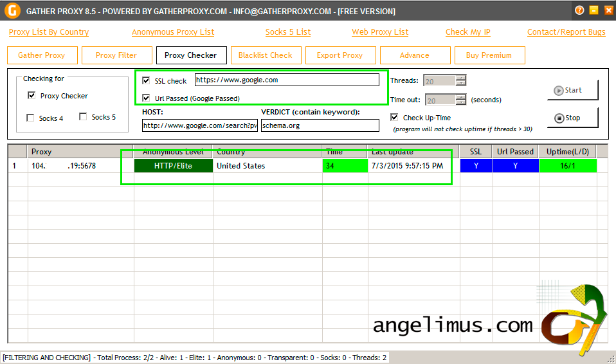This screenshot has height=364, width=616.
Task: Decrease the Time out spinner value
Action: [461, 102]
